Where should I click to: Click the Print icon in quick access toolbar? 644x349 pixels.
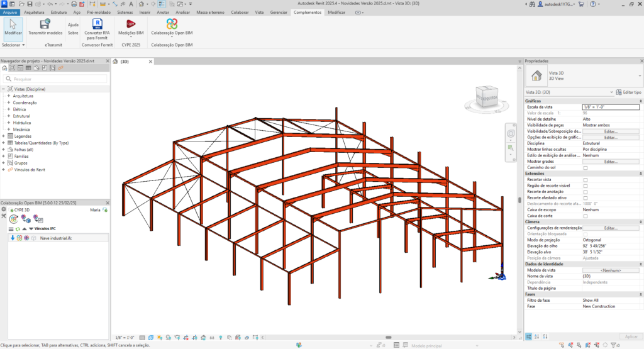74,4
